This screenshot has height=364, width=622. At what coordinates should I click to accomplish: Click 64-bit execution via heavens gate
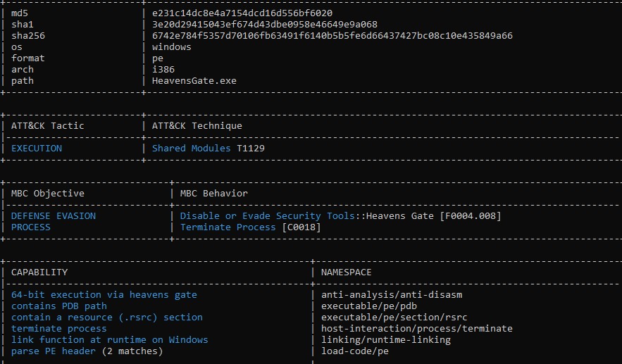click(104, 295)
